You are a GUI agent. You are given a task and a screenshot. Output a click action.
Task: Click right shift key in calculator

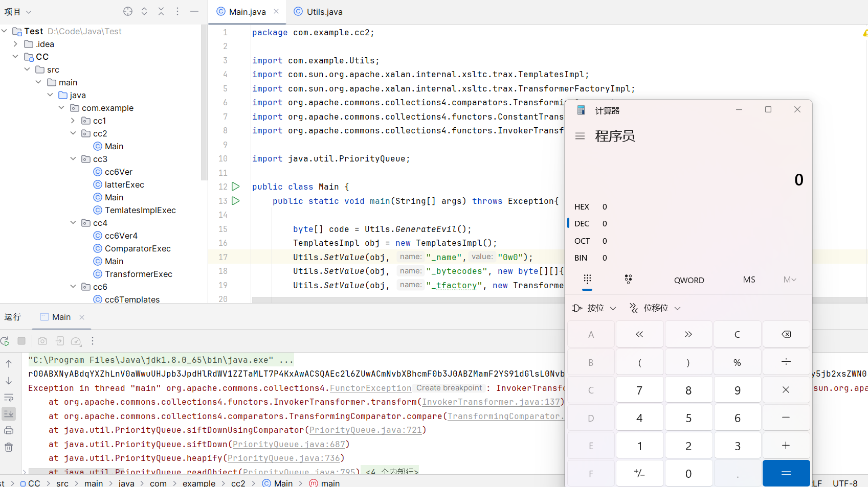pos(688,334)
